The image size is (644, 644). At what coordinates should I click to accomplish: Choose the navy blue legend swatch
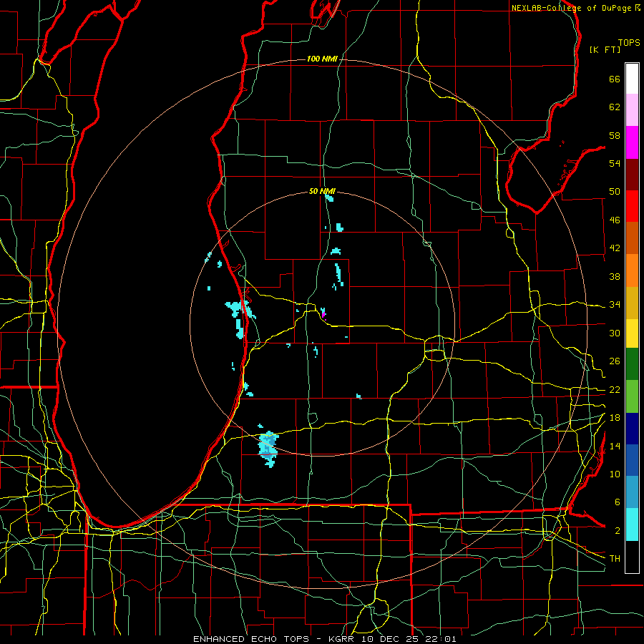coord(632,429)
